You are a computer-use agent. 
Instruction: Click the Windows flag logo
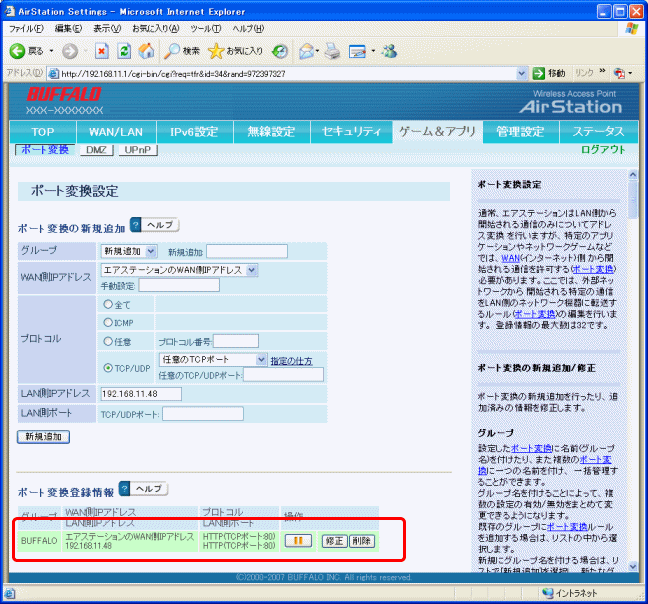click(x=632, y=29)
